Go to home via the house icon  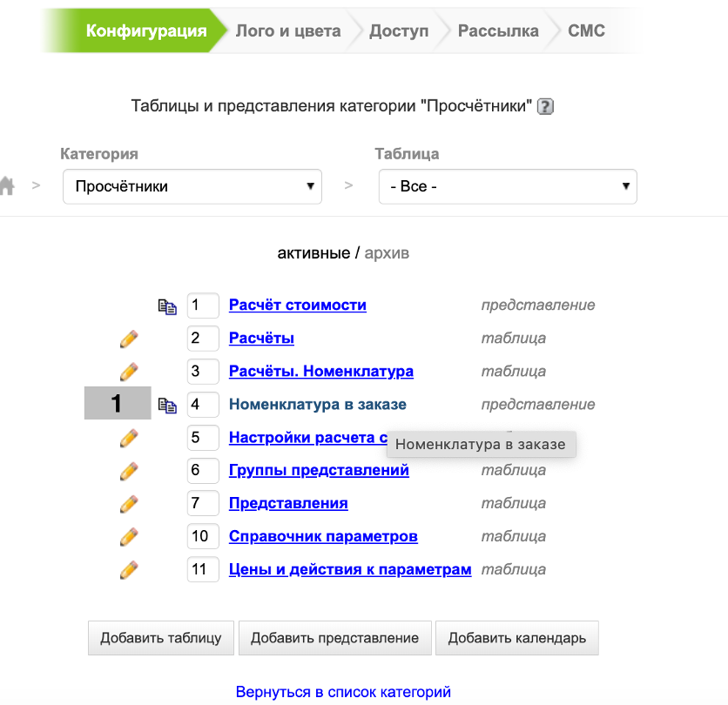(x=8, y=185)
